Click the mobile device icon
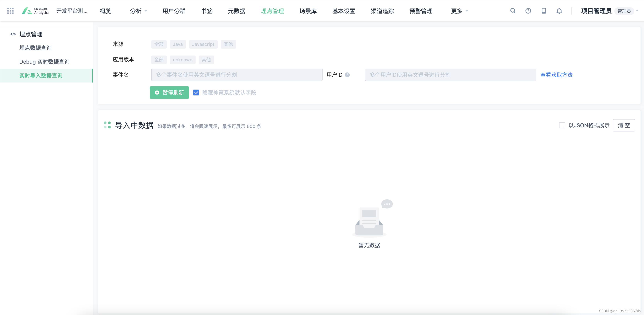Screen dimensions: 644x315 pyautogui.click(x=543, y=11)
